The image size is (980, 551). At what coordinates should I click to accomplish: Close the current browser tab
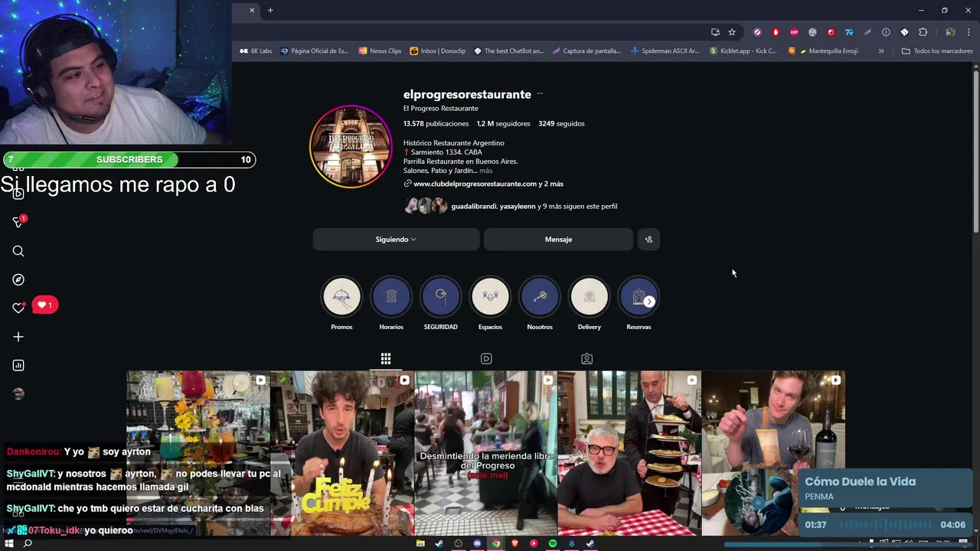(x=252, y=10)
